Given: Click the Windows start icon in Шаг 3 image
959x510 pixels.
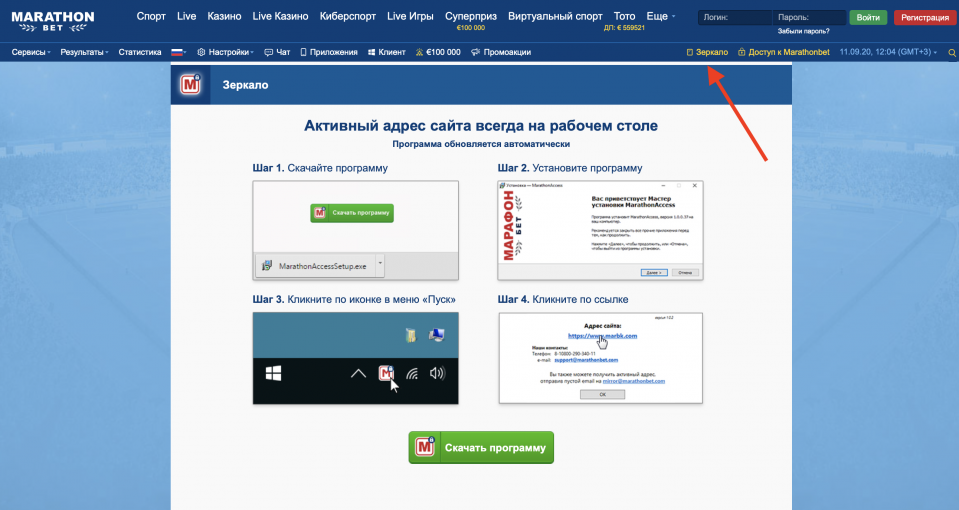Looking at the screenshot, I should point(273,373).
